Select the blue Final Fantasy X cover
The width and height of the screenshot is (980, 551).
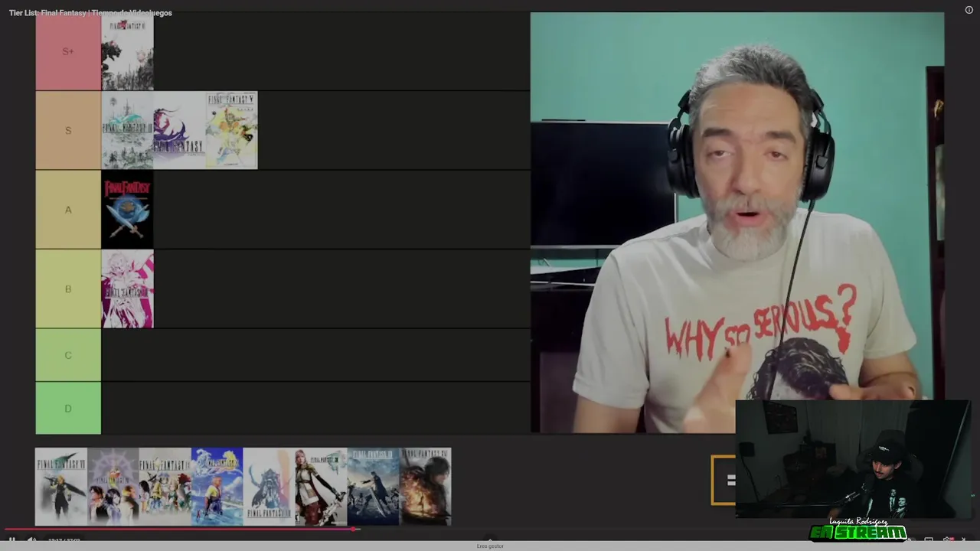pyautogui.click(x=217, y=487)
